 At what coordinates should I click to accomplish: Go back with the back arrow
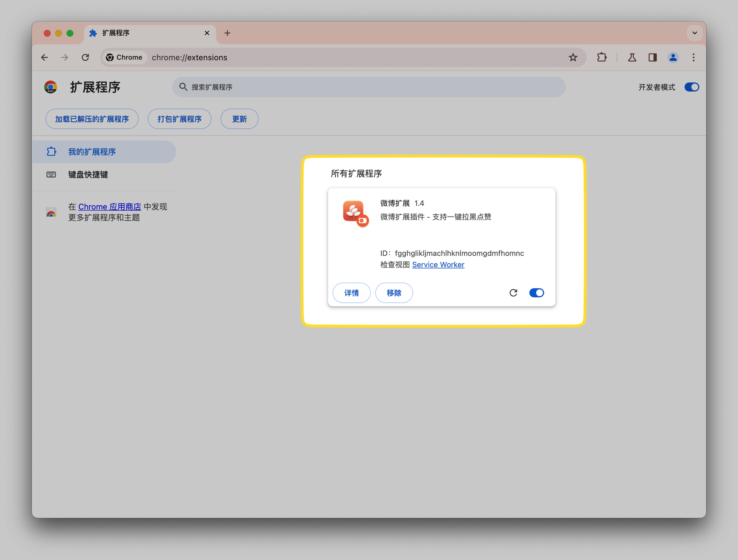tap(45, 57)
